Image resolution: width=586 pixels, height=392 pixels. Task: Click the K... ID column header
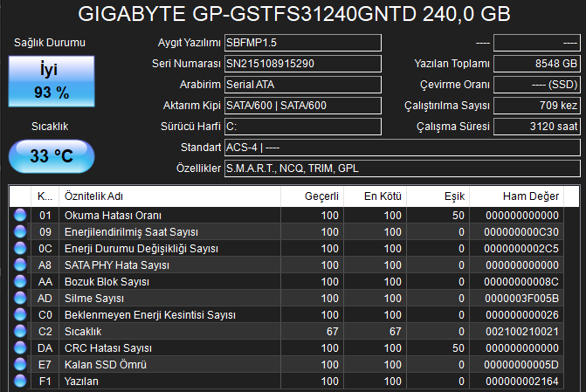pos(45,196)
